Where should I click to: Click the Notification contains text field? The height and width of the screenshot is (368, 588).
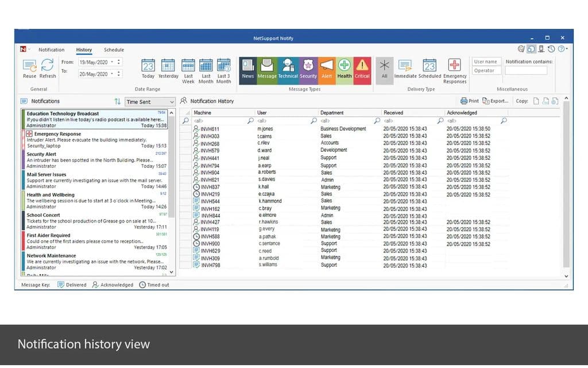(526, 71)
